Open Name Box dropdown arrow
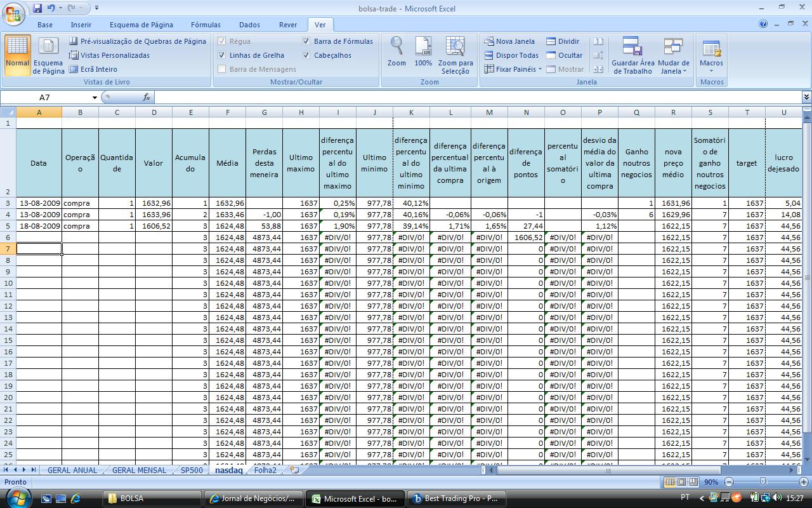This screenshot has width=812, height=508. click(95, 97)
